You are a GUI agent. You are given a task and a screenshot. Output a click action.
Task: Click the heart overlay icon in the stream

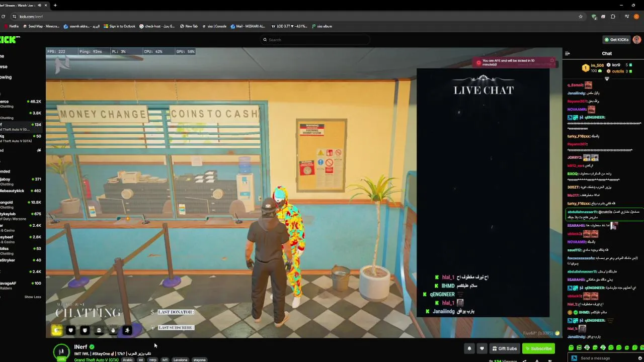(71, 330)
